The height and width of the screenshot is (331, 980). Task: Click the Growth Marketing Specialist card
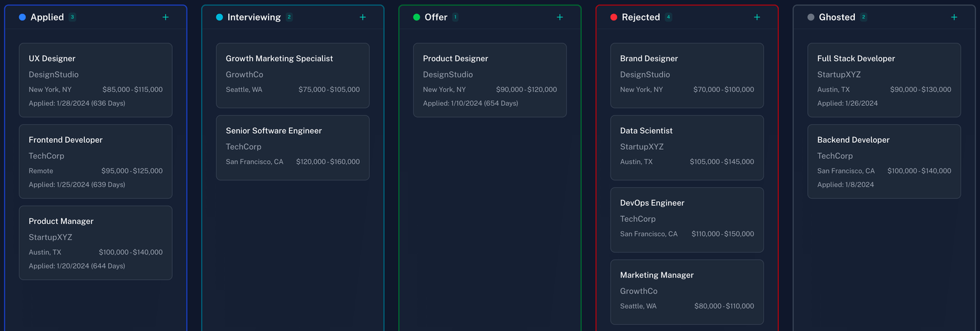(293, 75)
